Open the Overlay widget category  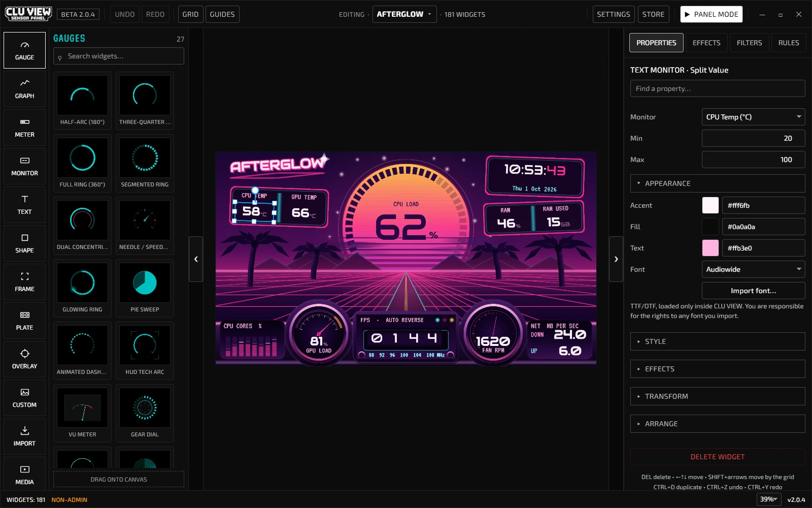(x=24, y=359)
